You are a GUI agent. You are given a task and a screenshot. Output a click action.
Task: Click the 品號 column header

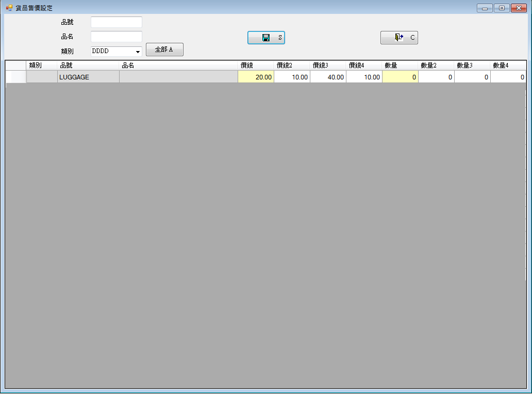(88, 65)
